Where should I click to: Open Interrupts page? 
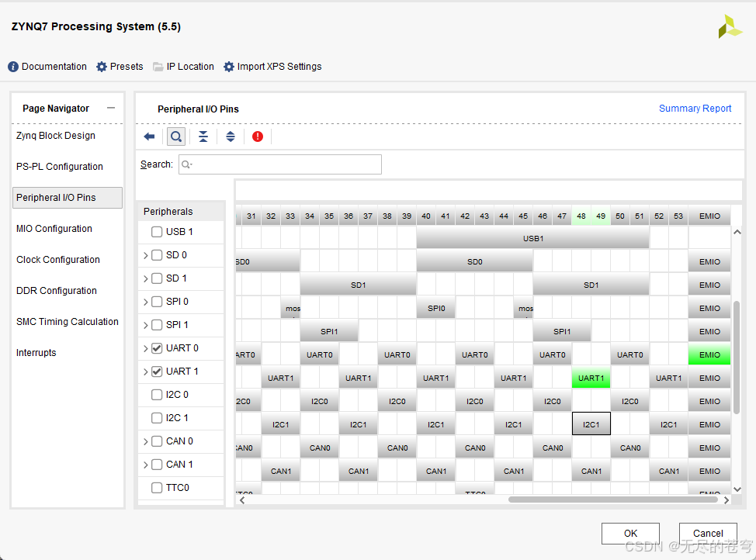(36, 353)
